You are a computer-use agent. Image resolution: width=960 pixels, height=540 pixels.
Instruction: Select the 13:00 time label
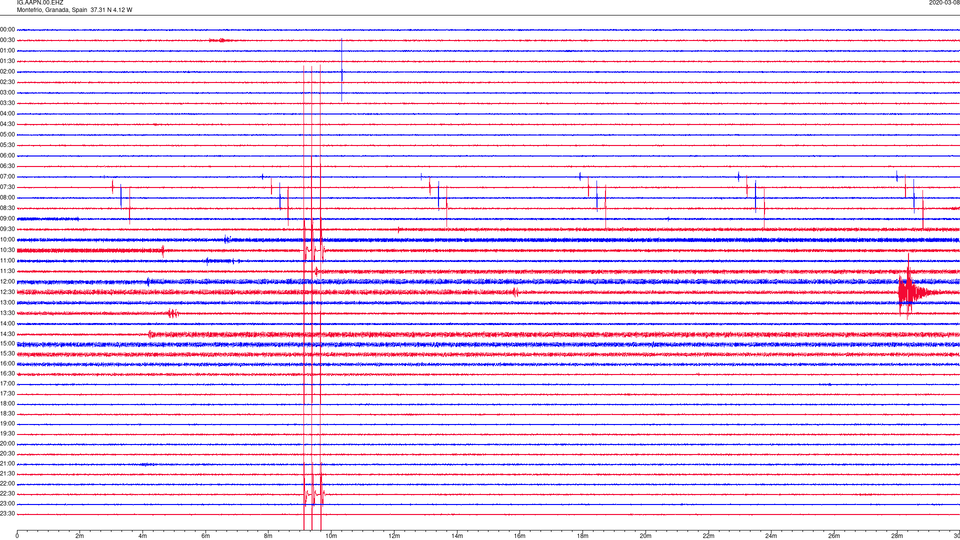(7, 302)
